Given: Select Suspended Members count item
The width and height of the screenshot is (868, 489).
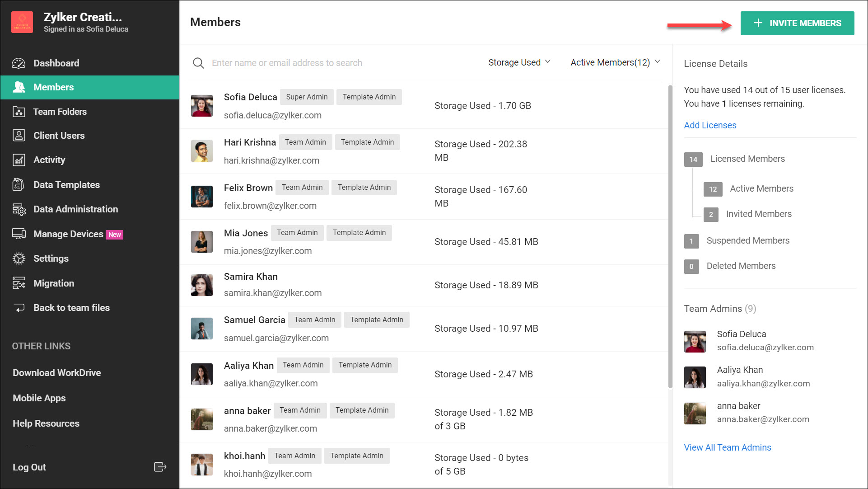Looking at the screenshot, I should click(747, 240).
